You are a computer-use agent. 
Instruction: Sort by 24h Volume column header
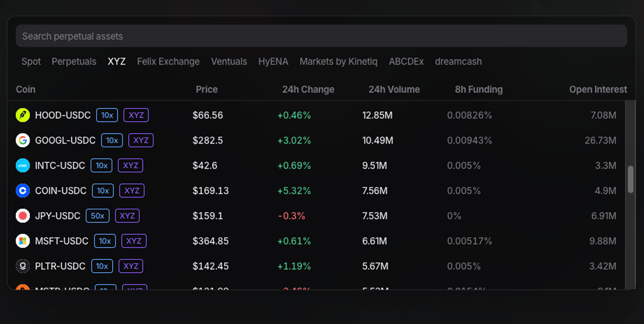pyautogui.click(x=394, y=89)
